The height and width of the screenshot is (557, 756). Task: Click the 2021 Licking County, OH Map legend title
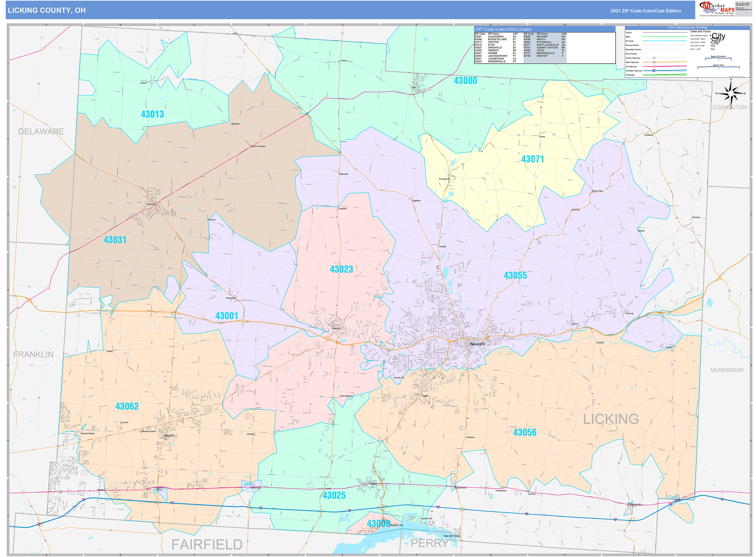687,28
